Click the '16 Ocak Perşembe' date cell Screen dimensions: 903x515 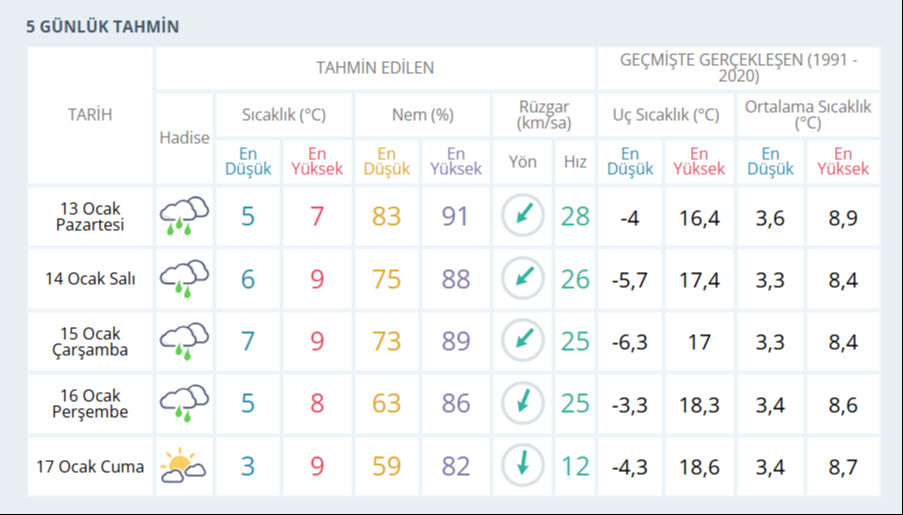[90, 403]
